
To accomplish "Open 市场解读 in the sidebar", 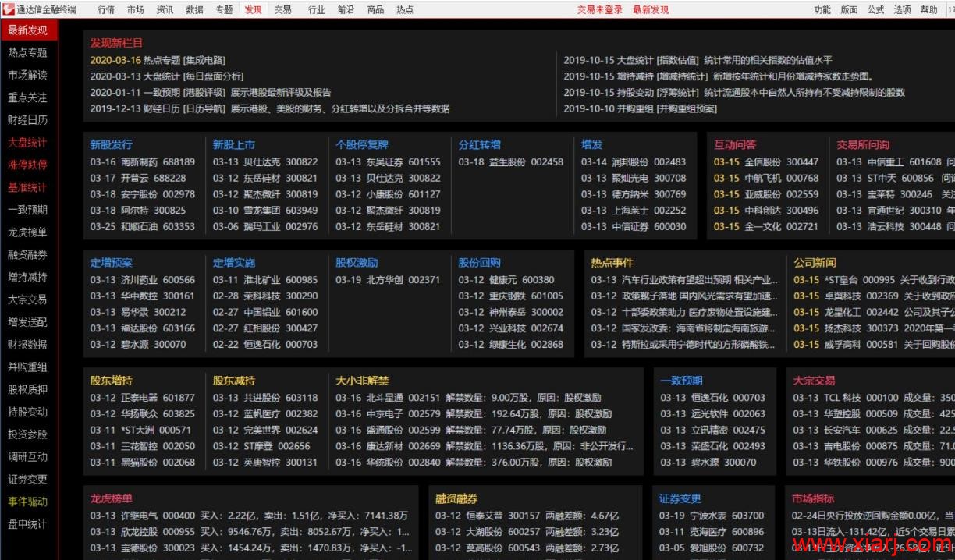I will (28, 76).
